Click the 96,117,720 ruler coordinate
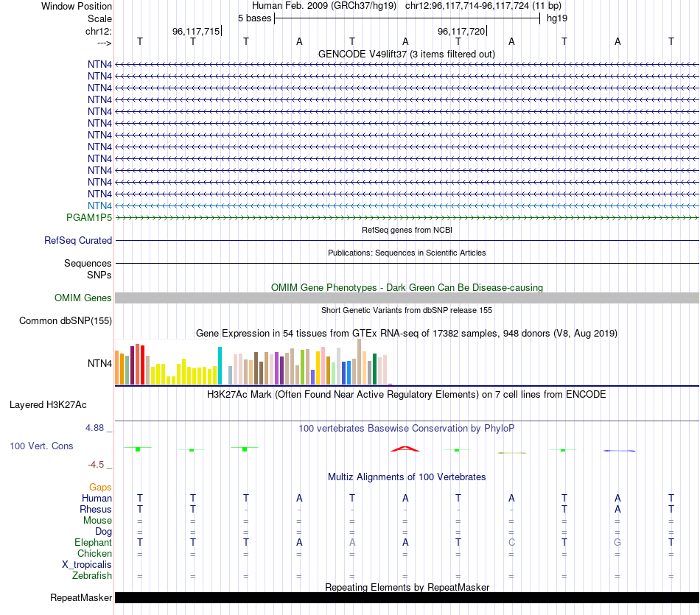The width and height of the screenshot is (700, 615). (x=461, y=31)
